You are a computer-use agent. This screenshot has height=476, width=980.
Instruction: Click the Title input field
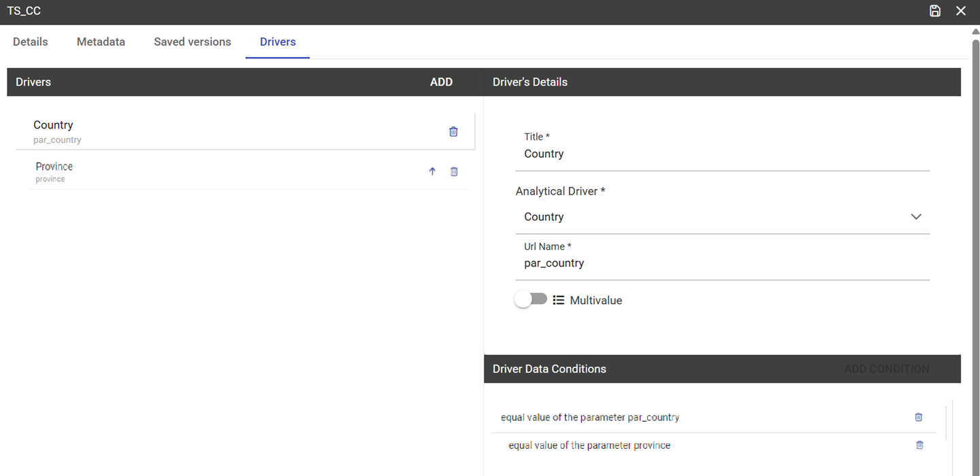pos(723,154)
